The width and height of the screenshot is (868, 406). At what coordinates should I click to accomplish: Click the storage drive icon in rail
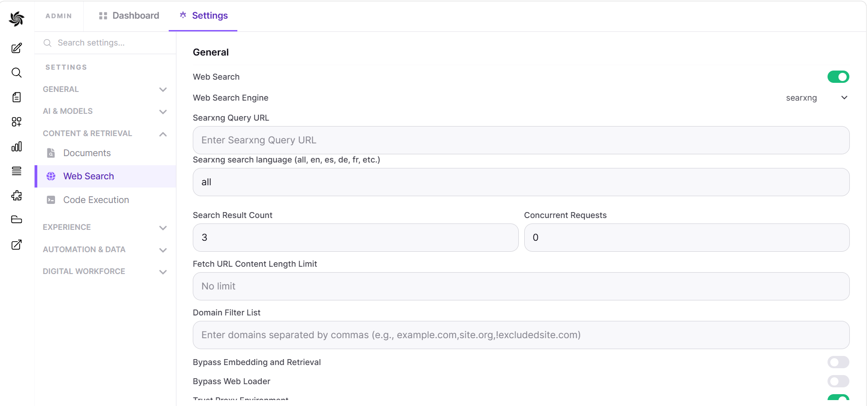tap(16, 220)
